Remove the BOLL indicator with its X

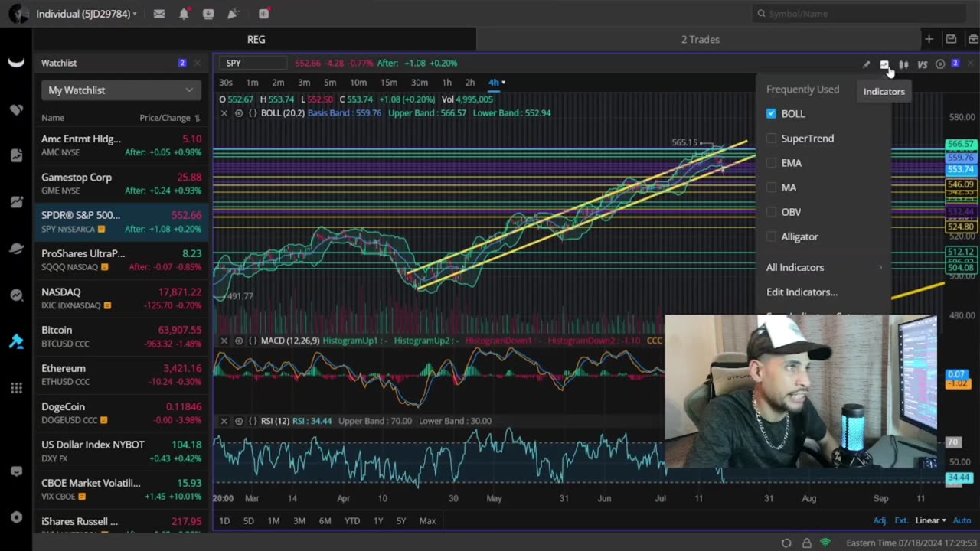(224, 113)
